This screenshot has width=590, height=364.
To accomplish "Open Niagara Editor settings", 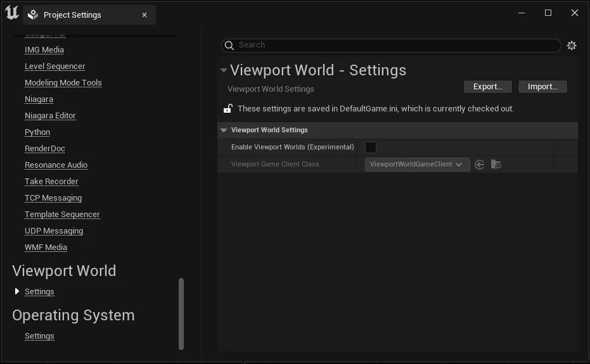I will pyautogui.click(x=51, y=116).
